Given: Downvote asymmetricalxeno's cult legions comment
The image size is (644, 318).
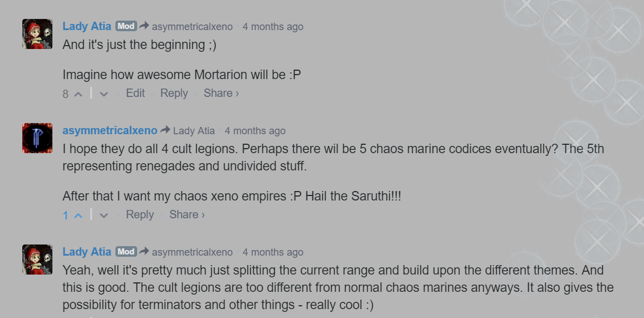Looking at the screenshot, I should (x=104, y=216).
